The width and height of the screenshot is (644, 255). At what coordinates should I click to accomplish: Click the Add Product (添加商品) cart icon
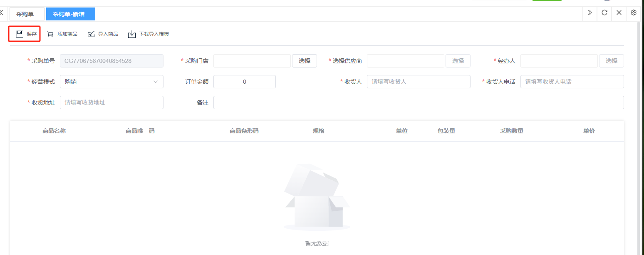(50, 34)
